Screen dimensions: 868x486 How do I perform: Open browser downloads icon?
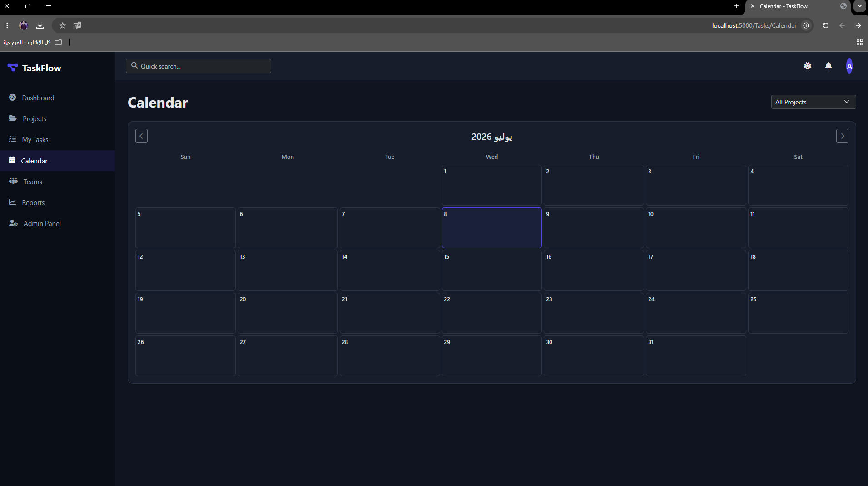click(x=40, y=25)
